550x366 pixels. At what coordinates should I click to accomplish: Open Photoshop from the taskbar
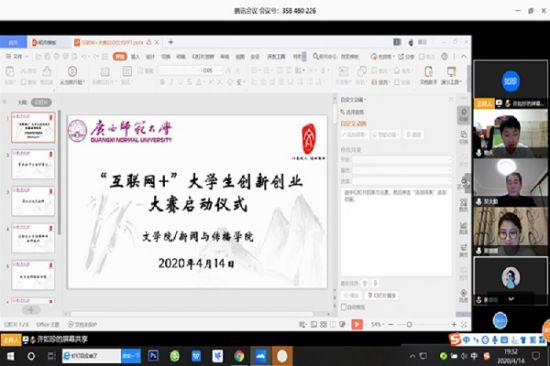pyautogui.click(x=153, y=356)
